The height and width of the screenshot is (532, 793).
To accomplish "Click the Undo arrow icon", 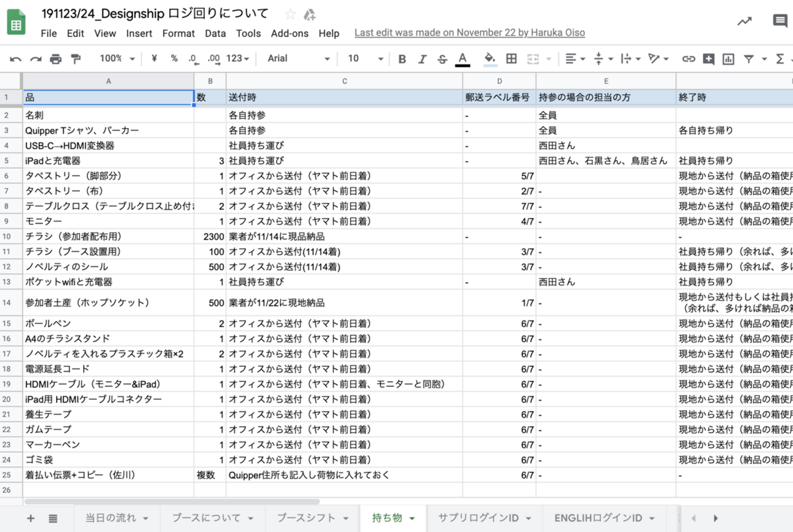I will (15, 59).
